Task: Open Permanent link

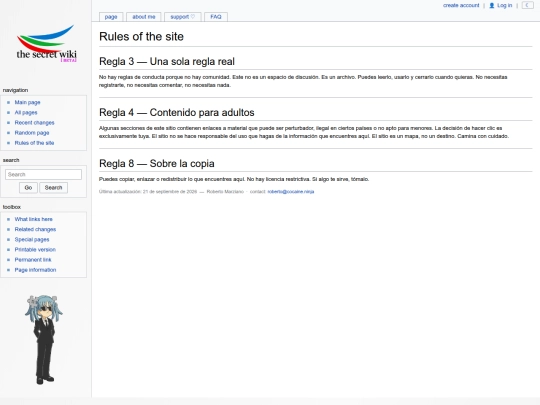Action: click(x=33, y=260)
